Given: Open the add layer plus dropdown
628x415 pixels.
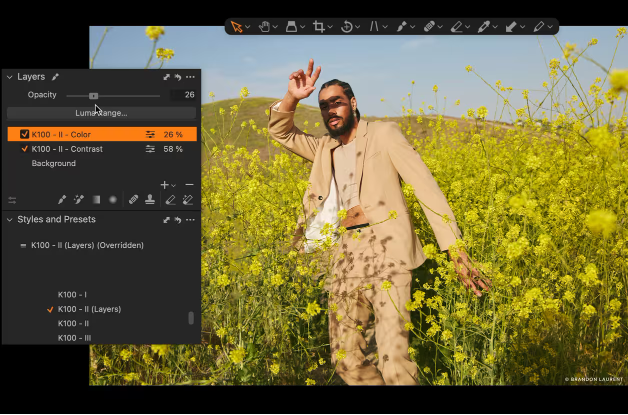Looking at the screenshot, I should (167, 185).
